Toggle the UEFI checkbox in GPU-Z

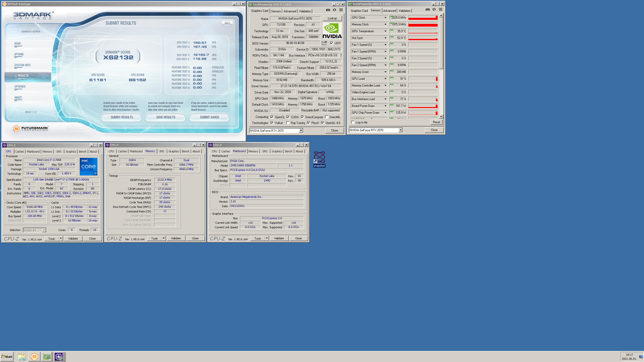(332, 43)
